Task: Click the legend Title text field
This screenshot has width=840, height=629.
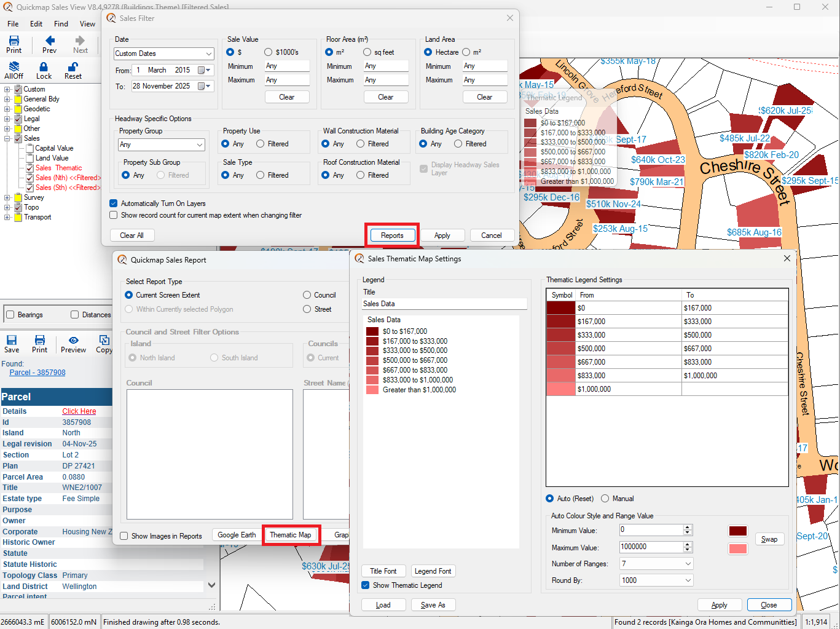Action: pyautogui.click(x=444, y=304)
